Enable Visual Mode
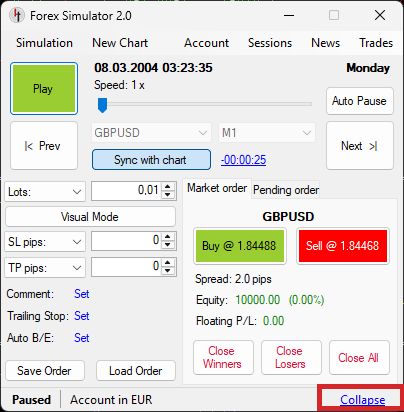 [x=90, y=217]
